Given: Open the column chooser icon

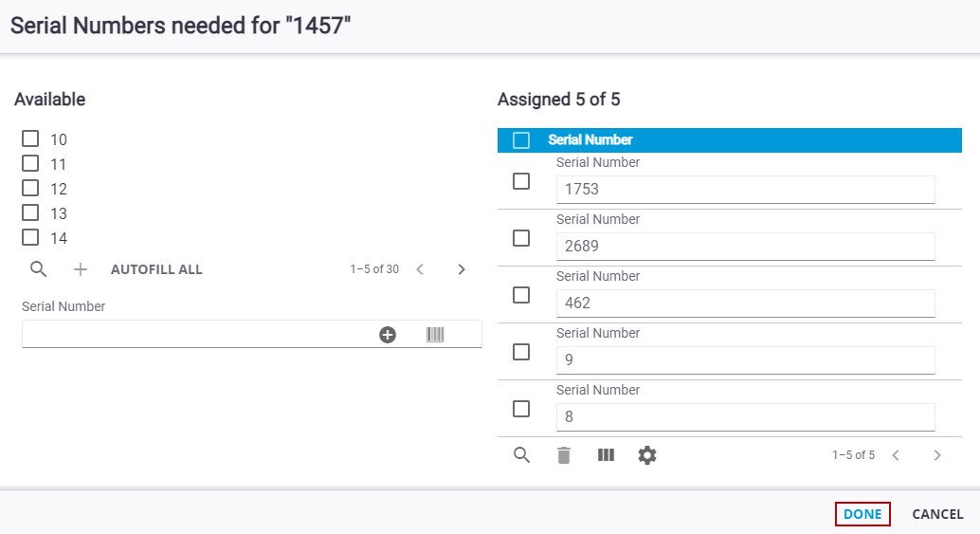Looking at the screenshot, I should click(606, 455).
